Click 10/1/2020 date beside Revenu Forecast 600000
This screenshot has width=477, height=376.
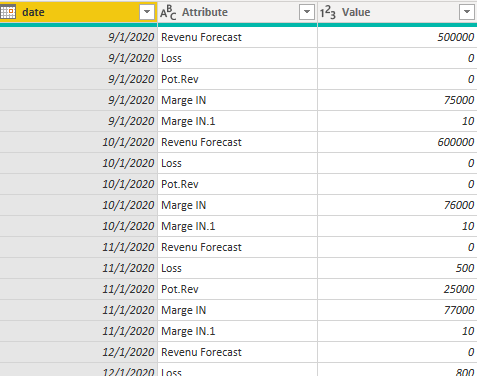pos(128,142)
